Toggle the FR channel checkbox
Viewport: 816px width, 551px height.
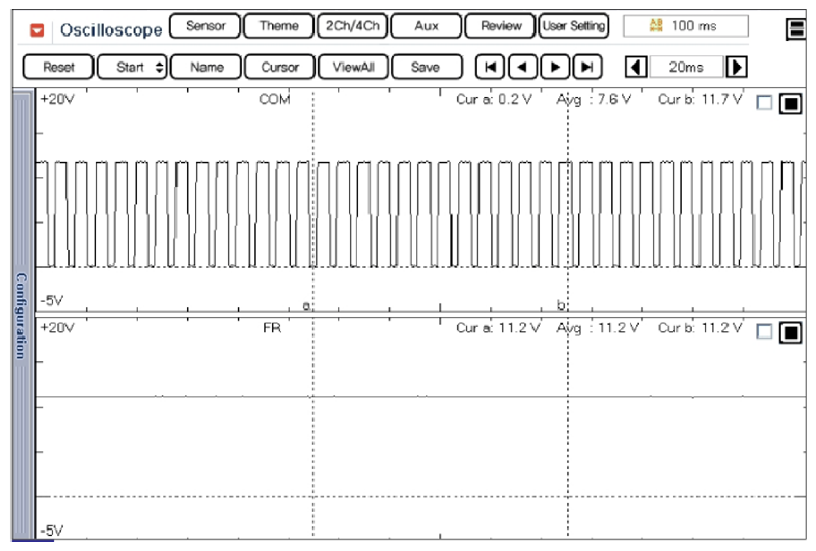(765, 332)
